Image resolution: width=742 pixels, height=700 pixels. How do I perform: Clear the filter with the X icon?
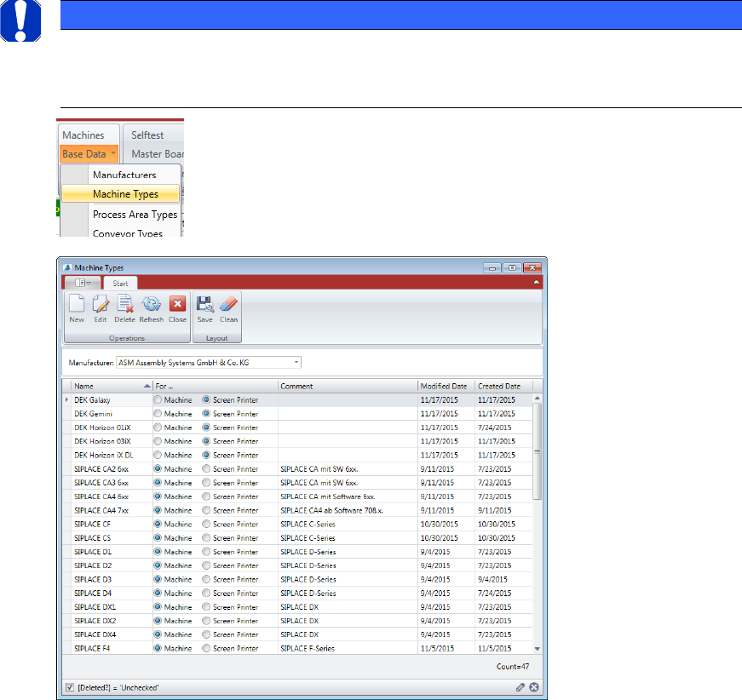click(x=534, y=687)
